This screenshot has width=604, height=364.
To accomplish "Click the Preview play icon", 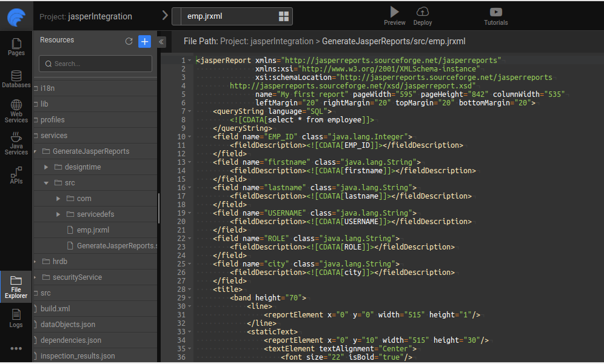I will click(x=394, y=12).
